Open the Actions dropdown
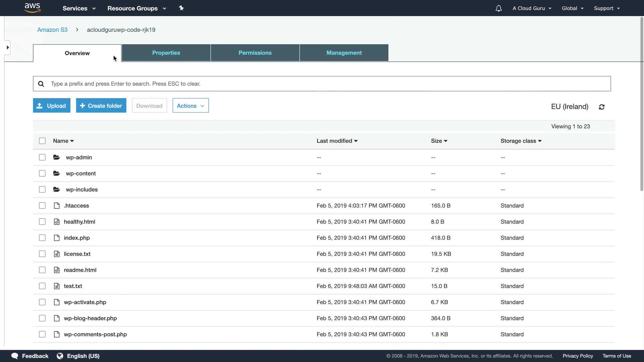The height and width of the screenshot is (362, 644). (x=191, y=106)
